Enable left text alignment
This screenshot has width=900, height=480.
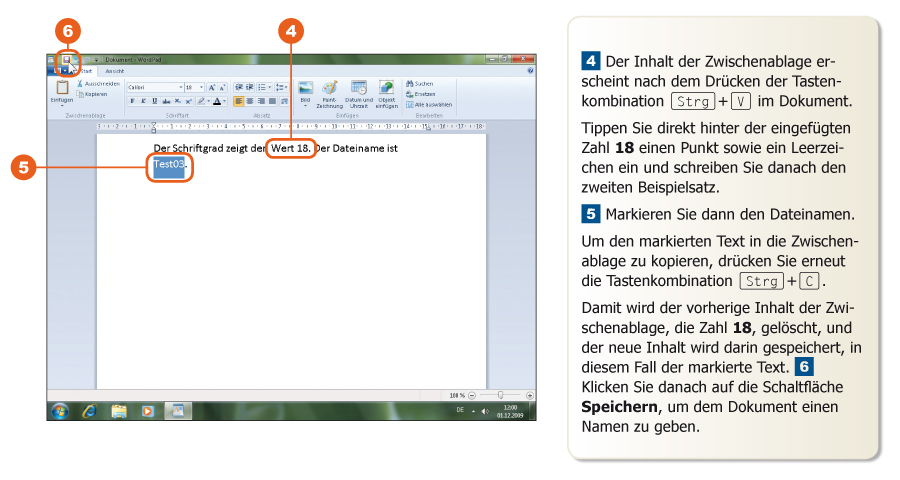[x=238, y=101]
